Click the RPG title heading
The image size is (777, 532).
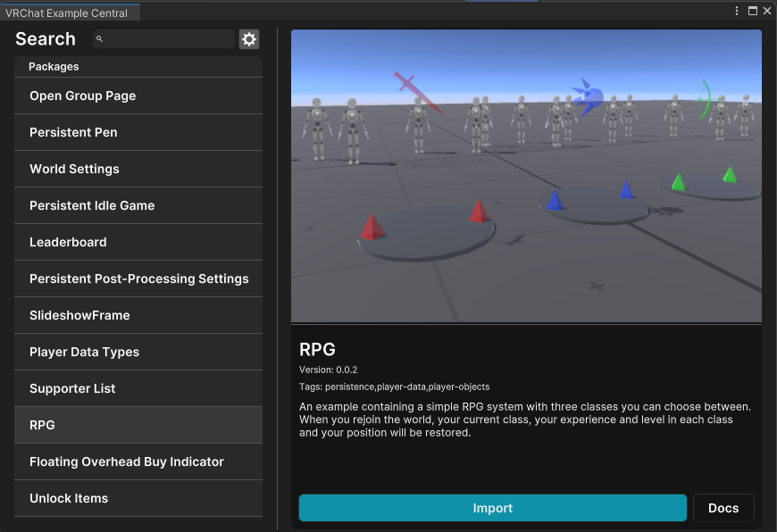(x=317, y=350)
